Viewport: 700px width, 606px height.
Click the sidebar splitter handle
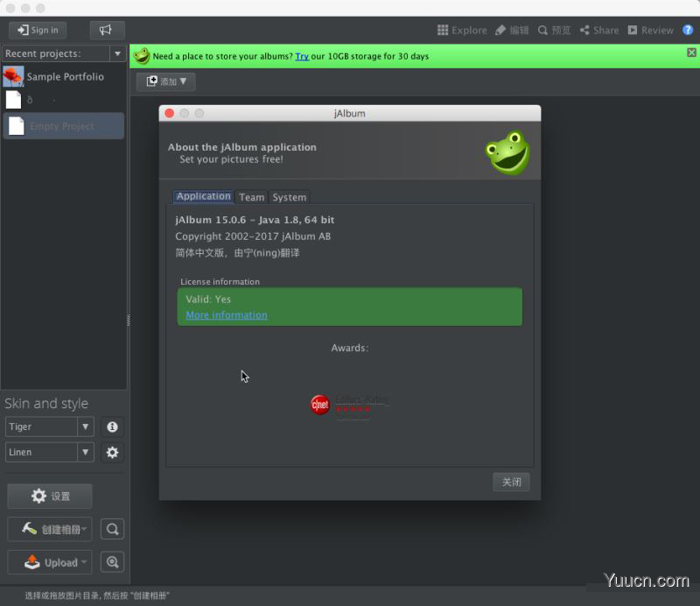(x=129, y=320)
